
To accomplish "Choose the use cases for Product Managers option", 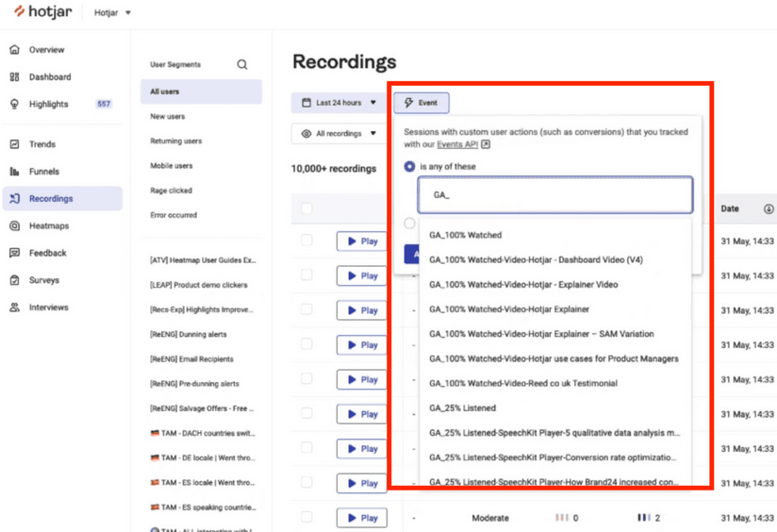I will point(555,359).
